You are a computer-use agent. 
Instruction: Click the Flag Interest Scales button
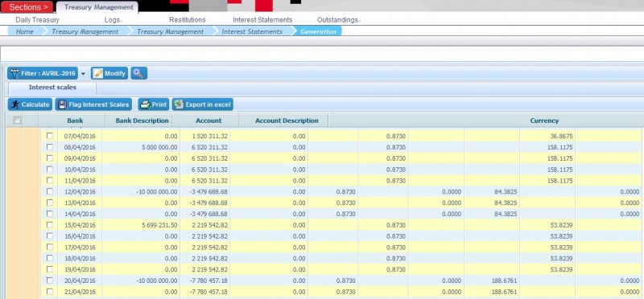pos(93,104)
